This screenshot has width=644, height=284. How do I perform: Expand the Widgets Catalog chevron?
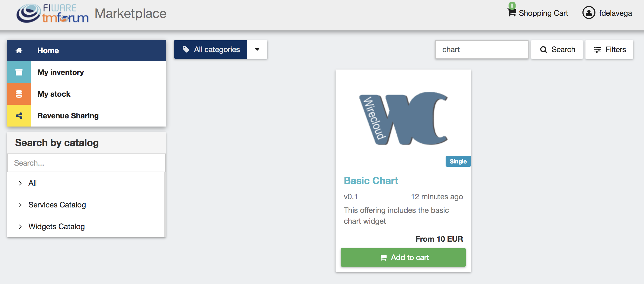(x=20, y=227)
